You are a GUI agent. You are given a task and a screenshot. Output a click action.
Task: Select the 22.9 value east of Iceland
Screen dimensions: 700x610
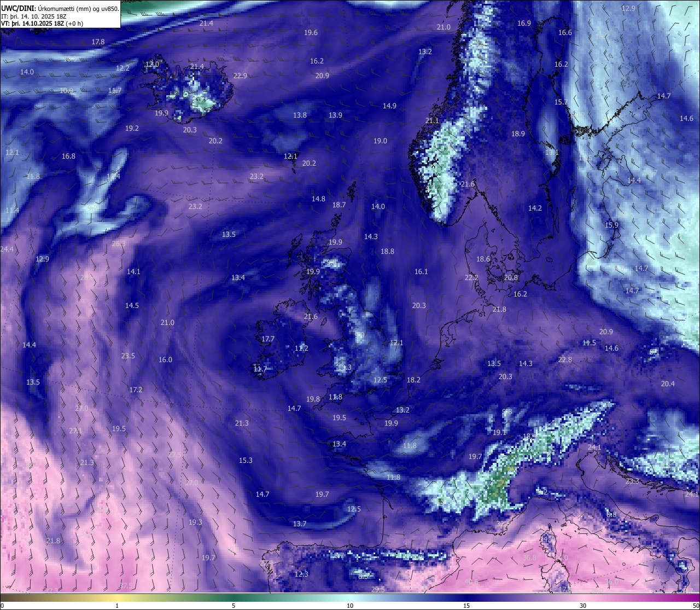click(240, 75)
